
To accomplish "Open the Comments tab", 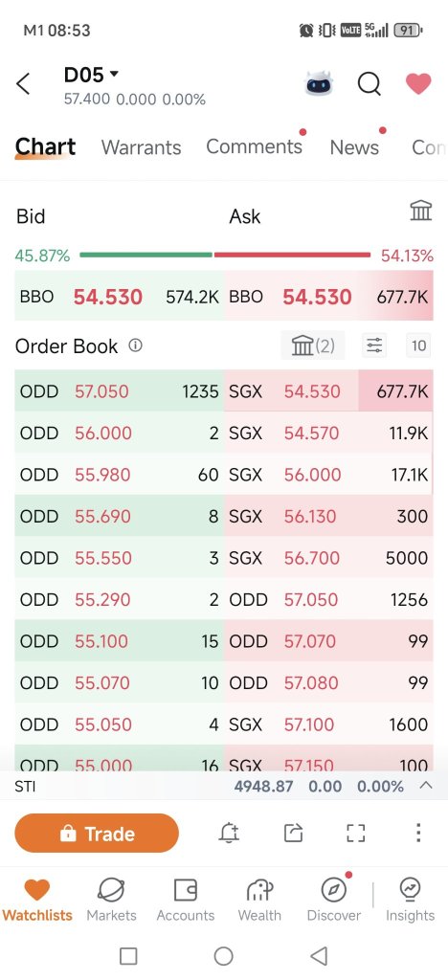I will (x=255, y=146).
